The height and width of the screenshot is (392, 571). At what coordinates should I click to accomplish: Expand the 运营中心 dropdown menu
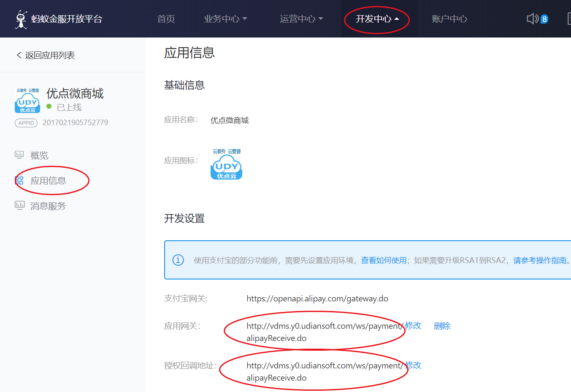coord(301,19)
